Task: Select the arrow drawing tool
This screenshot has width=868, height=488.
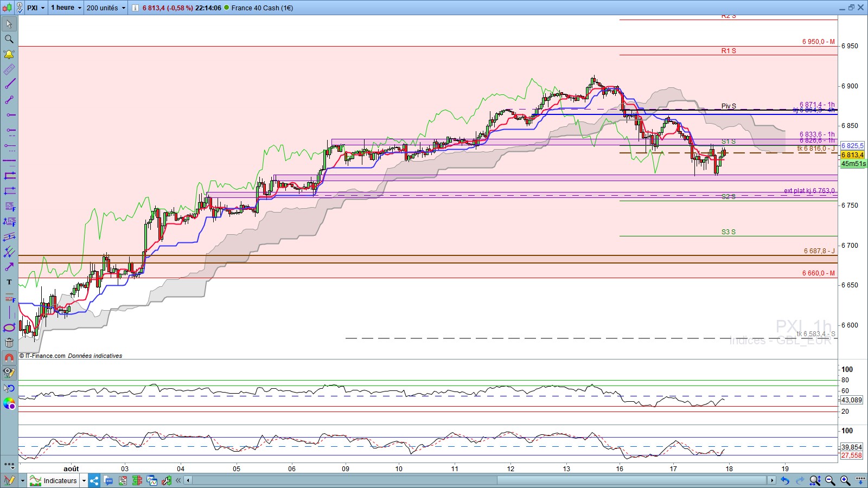Action: pyautogui.click(x=9, y=267)
